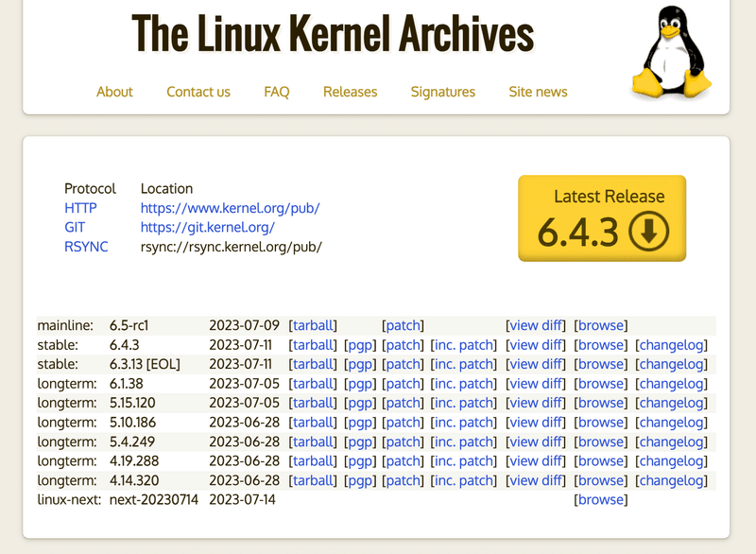Open https://www.kernel.org/pub/ link
The height and width of the screenshot is (554, 756).
[x=230, y=208]
